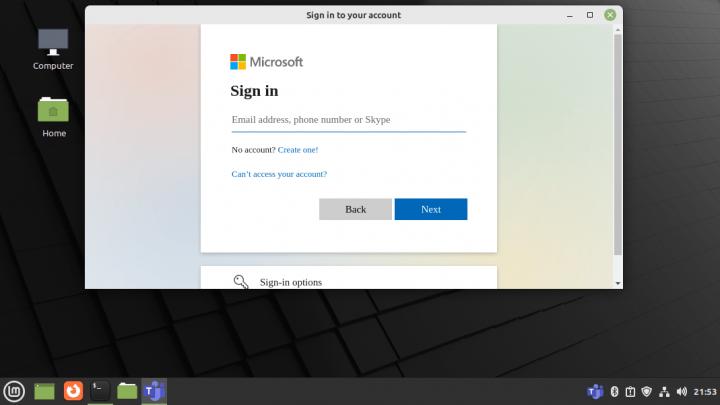
Task: Open the Bluetooth tray icon
Action: 615,391
